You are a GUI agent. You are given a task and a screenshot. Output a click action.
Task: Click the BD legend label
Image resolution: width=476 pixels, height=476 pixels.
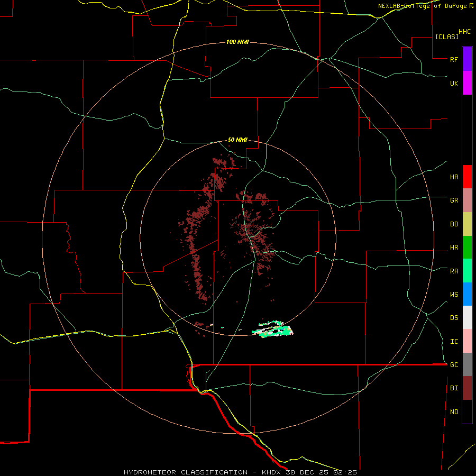click(454, 224)
